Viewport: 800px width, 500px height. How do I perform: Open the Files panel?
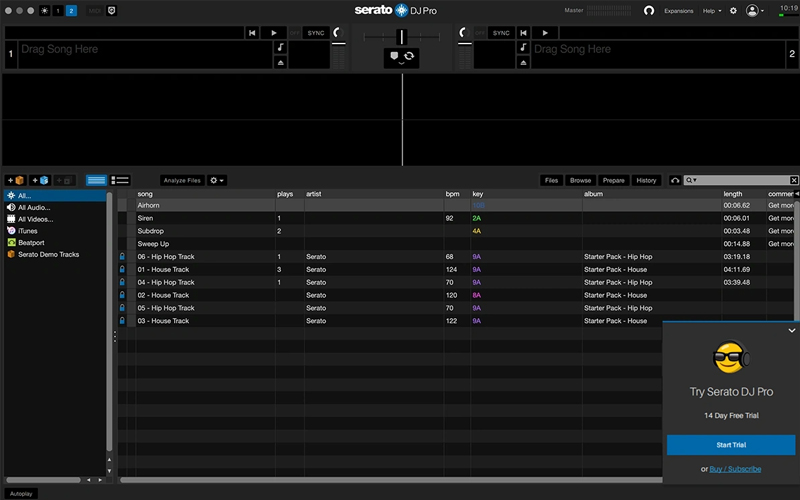tap(552, 180)
